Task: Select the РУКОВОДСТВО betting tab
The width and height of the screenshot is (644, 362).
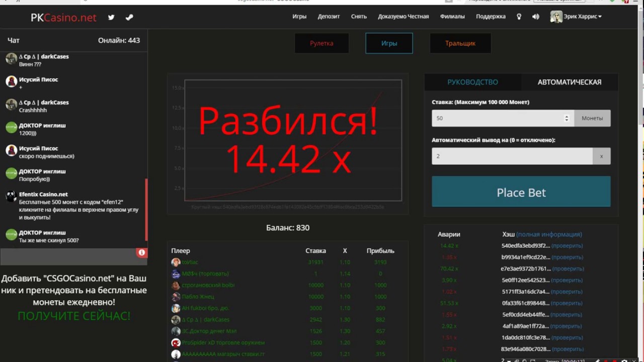Action: (x=472, y=82)
